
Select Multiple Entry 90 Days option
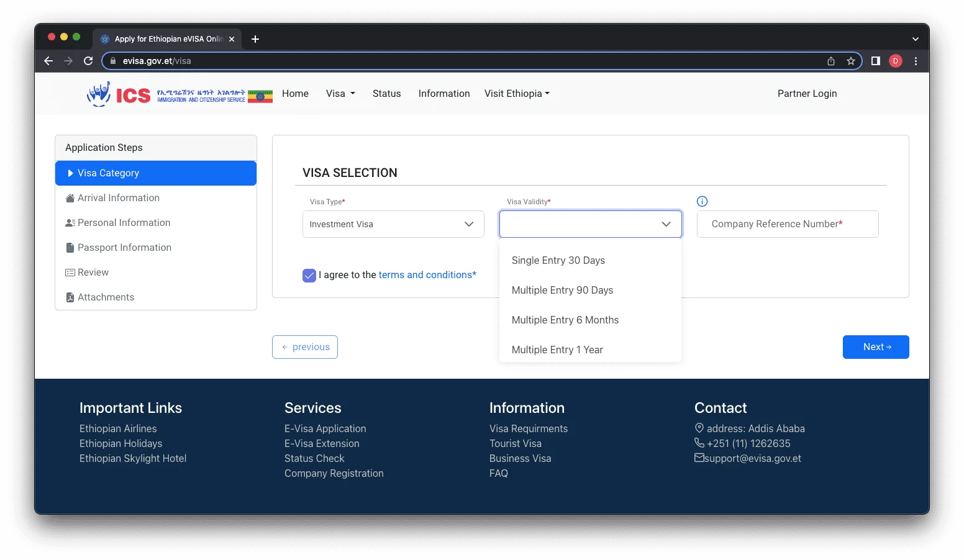click(x=562, y=290)
